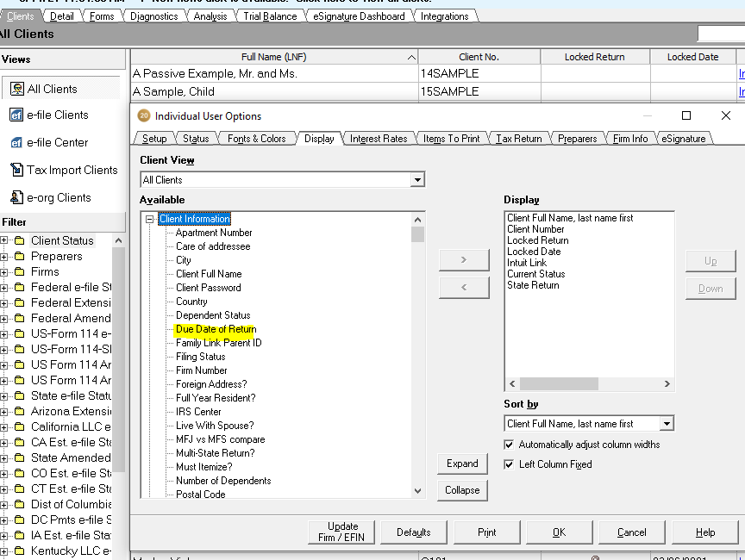Viewport: 745px width, 560px height.
Task: Click Client Status folder icon
Action: coord(19,241)
